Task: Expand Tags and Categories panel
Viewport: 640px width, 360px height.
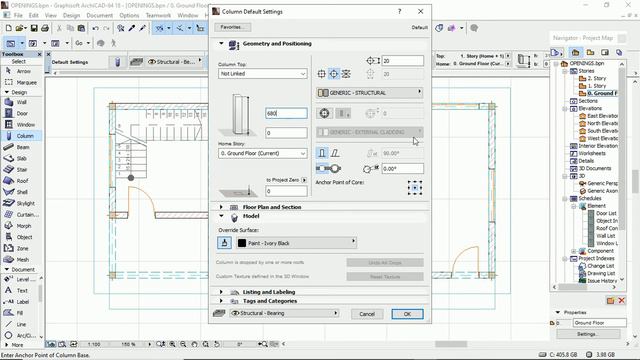Action: click(x=221, y=301)
